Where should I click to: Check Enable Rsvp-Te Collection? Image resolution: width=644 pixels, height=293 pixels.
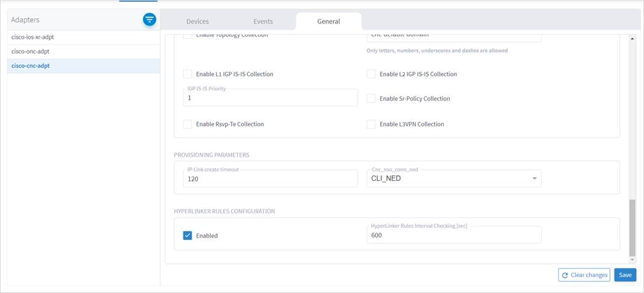[x=188, y=124]
